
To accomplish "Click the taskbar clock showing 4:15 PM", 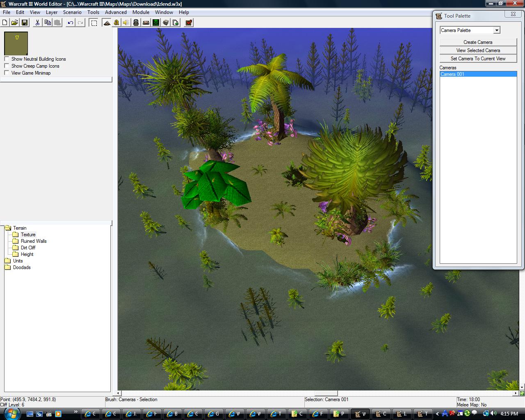I will pos(509,414).
